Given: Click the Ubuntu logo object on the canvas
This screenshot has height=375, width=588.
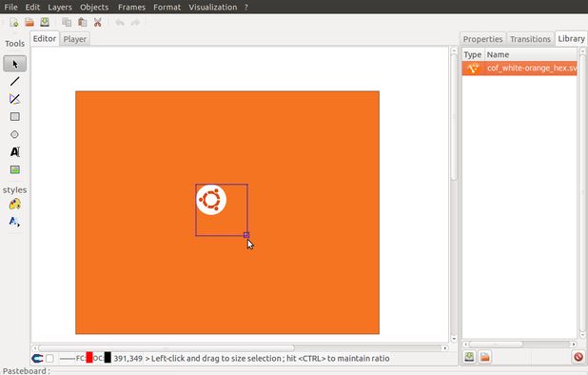Looking at the screenshot, I should coord(211,200).
